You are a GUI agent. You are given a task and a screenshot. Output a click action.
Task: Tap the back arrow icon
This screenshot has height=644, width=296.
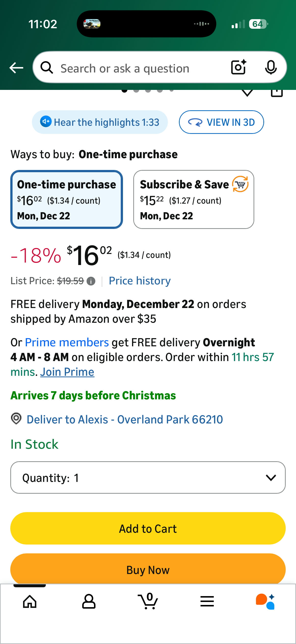click(x=16, y=68)
